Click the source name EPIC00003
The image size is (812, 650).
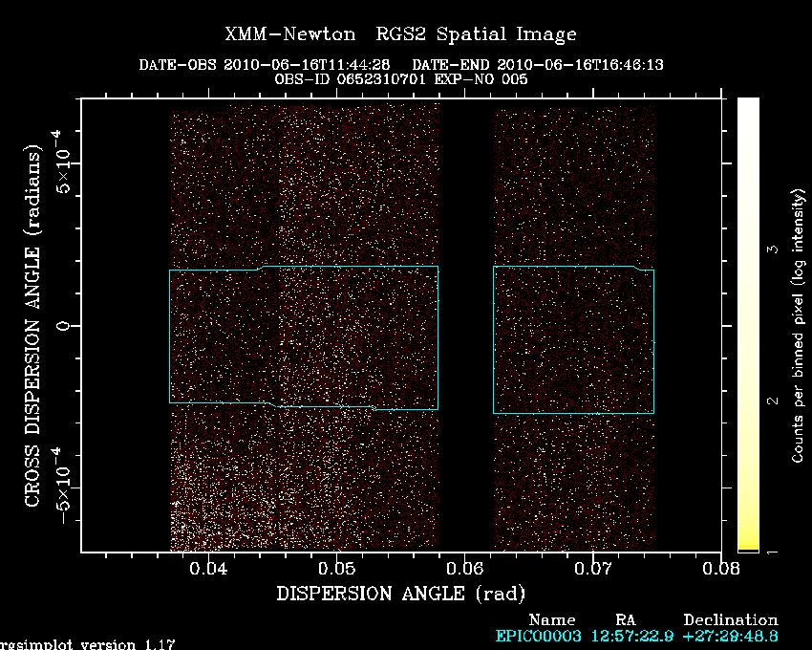[538, 636]
